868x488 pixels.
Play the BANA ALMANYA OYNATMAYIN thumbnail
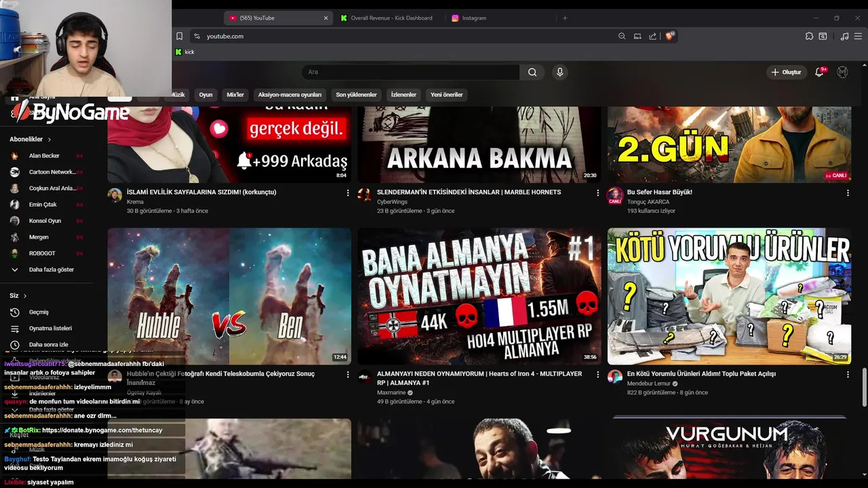coord(479,296)
